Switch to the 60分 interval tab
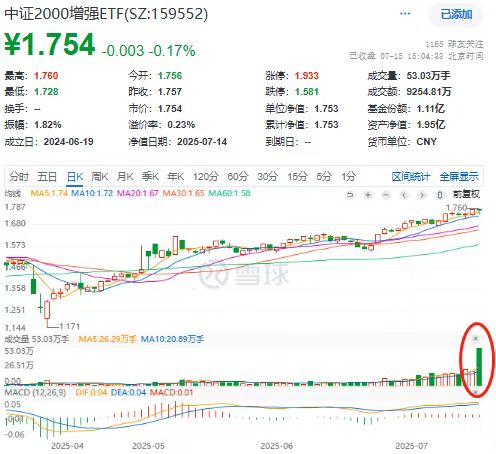The image size is (496, 454). [x=238, y=176]
